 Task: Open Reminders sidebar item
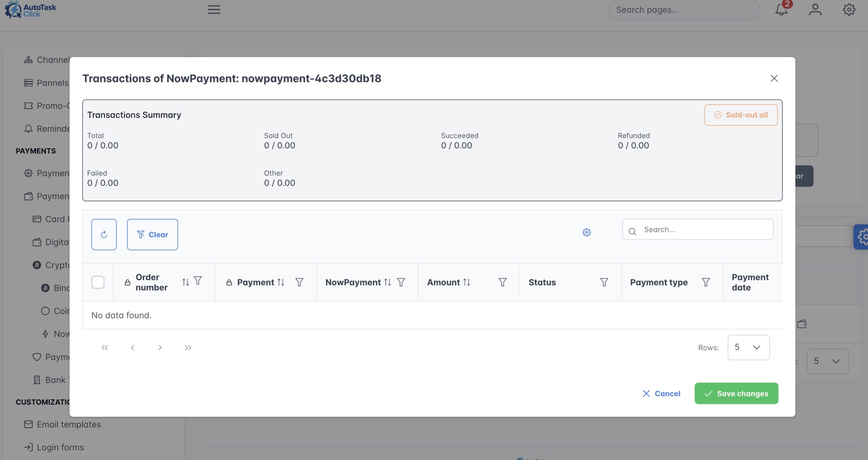tap(47, 129)
